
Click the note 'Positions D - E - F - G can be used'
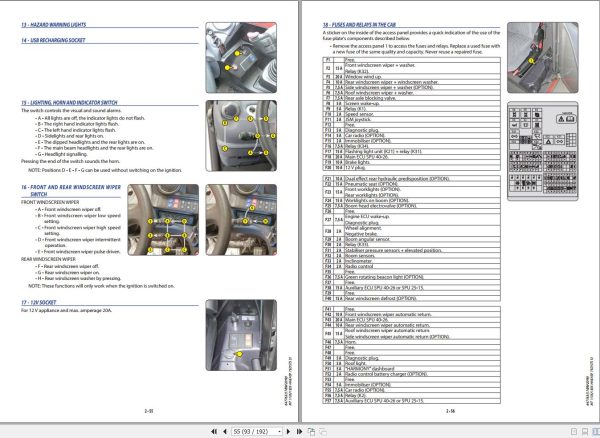105,170
